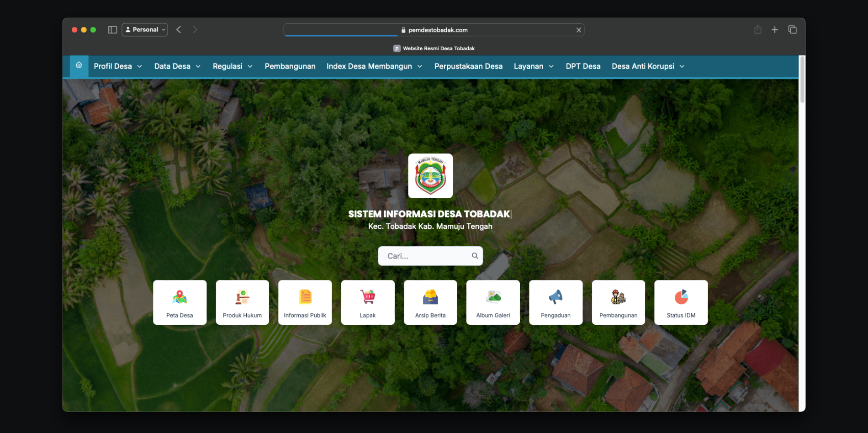
Task: Expand the Profil Desa dropdown menu
Action: (x=118, y=66)
